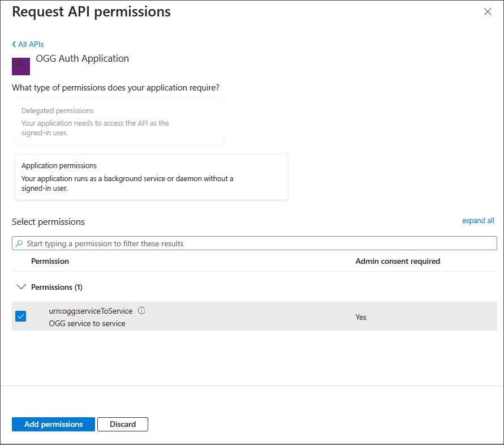Navigate back using the All APIs link
The image size is (504, 445).
click(31, 44)
